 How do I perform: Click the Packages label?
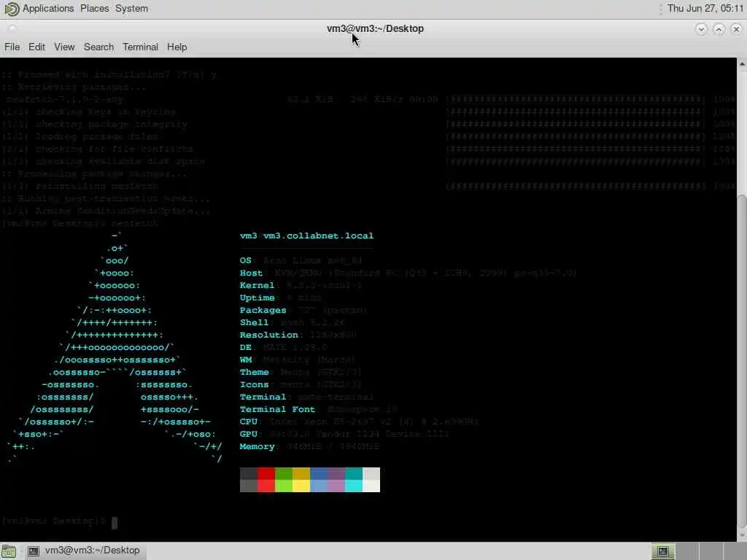263,310
